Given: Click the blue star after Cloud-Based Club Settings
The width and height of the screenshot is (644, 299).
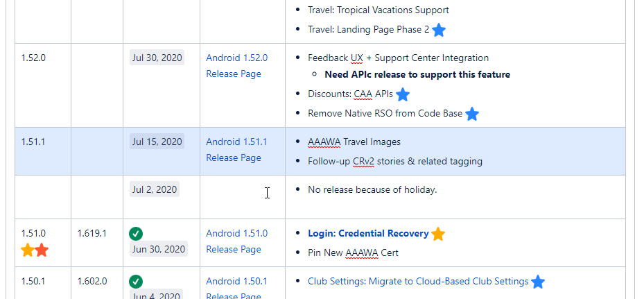Looking at the screenshot, I should 538,282.
